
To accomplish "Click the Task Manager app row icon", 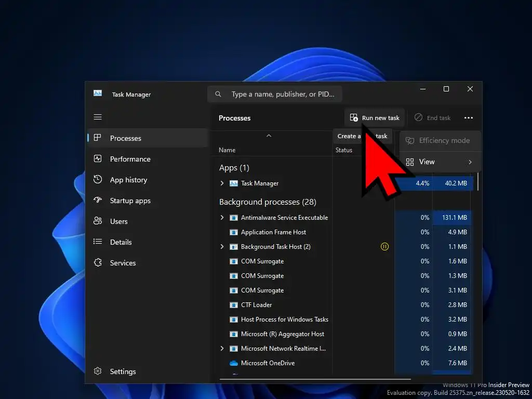I will (x=234, y=183).
